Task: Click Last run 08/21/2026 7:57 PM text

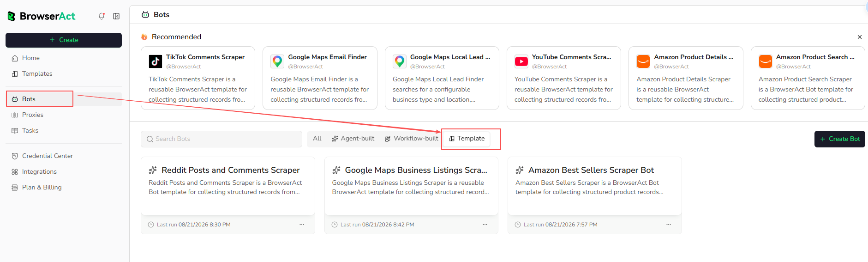Action: coord(560,225)
